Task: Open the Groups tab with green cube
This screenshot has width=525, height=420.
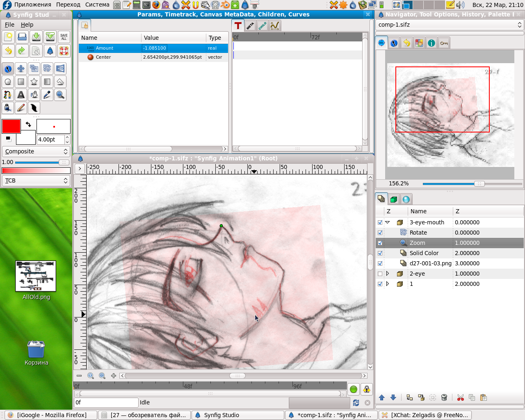Action: click(394, 199)
